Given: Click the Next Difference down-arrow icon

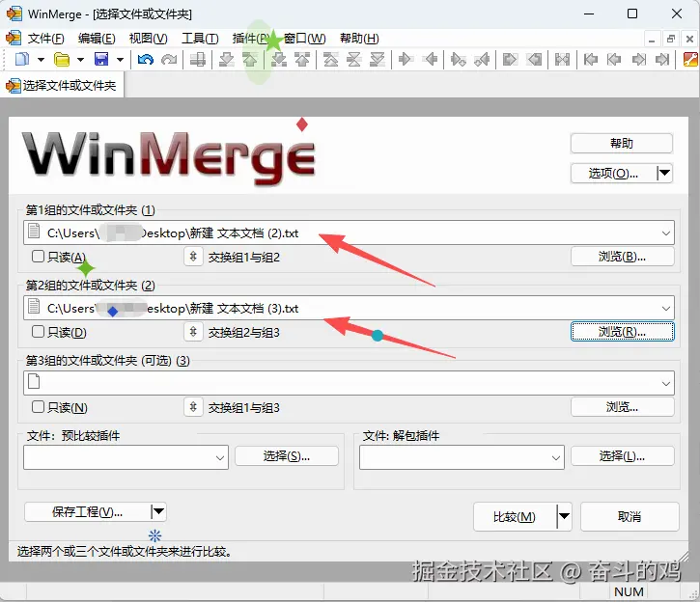Looking at the screenshot, I should (227, 59).
